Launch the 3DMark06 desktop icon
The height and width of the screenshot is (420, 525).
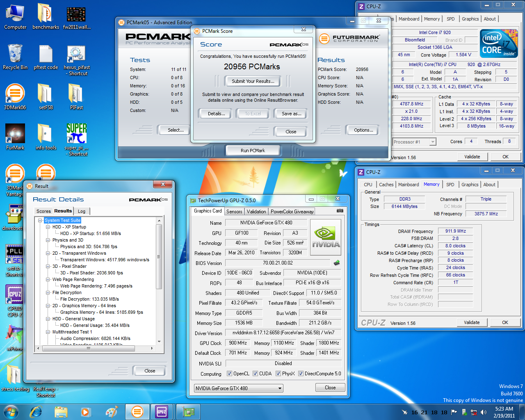(x=15, y=97)
